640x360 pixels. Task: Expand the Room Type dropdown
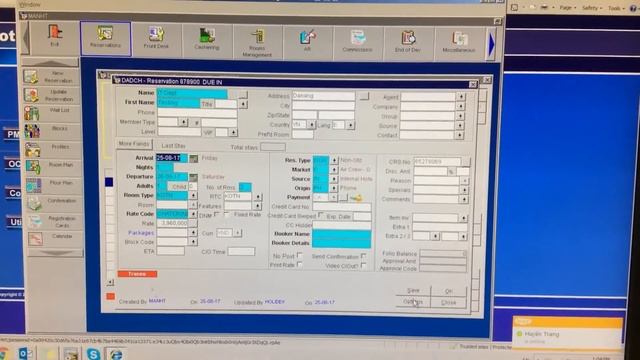point(193,196)
